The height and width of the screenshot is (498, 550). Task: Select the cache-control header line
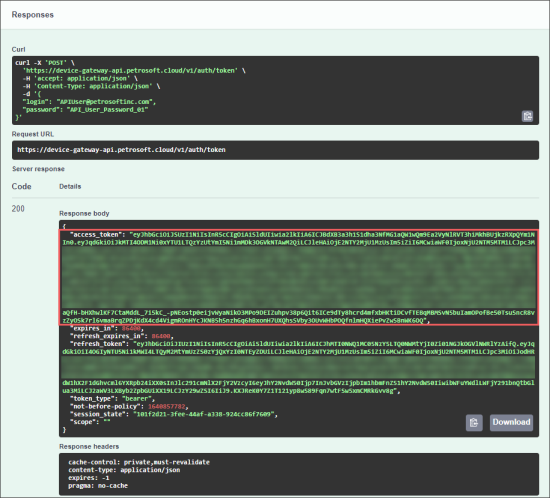click(139, 462)
